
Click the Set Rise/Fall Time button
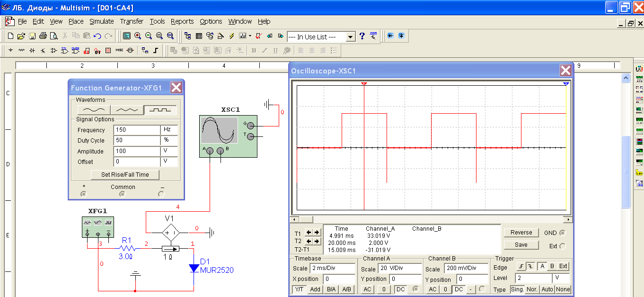pyautogui.click(x=125, y=175)
